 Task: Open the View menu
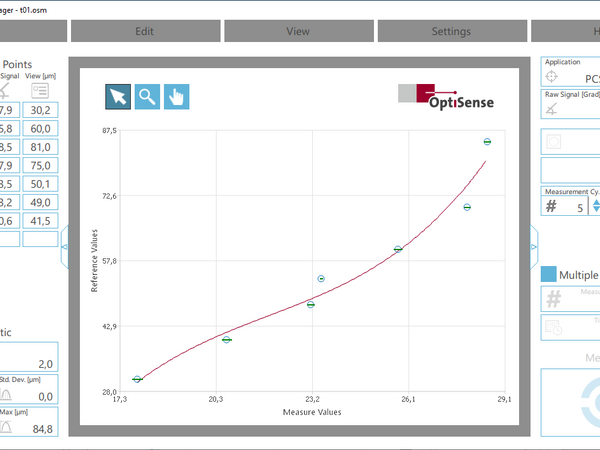[298, 31]
